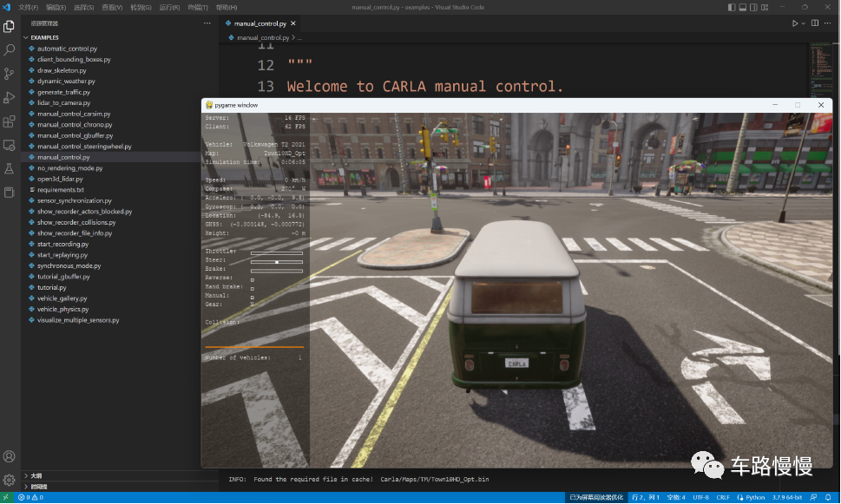The image size is (841, 504).
Task: Click manual_control.py in the breadcrumb
Action: click(x=263, y=37)
